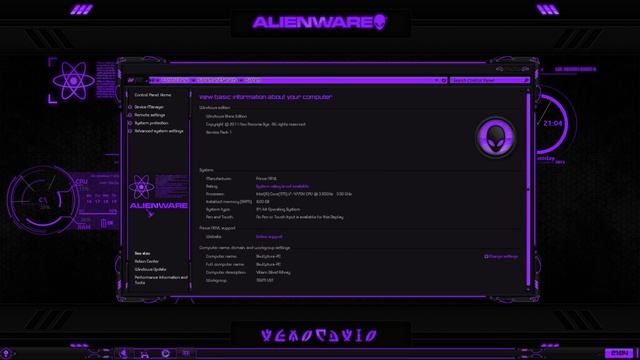Screen dimensions: 640x360
Task: Select the Service Pack 1 text
Action: point(218,133)
